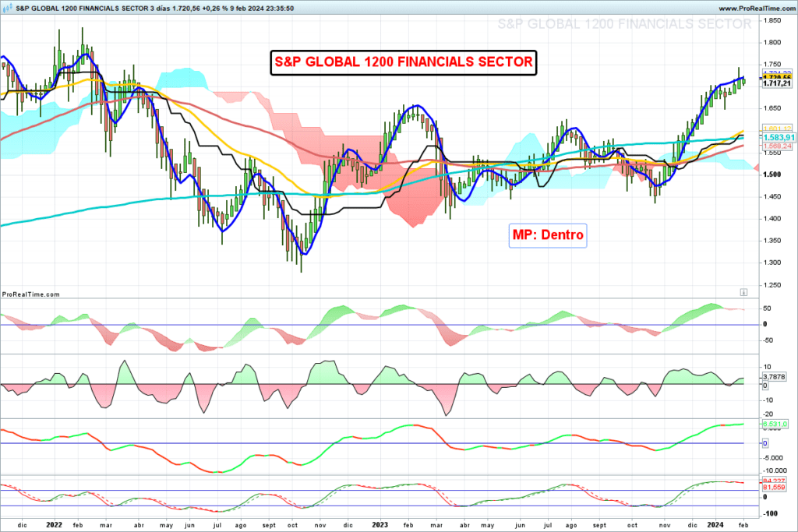
Task: Select the cyan 1.583,91 moving average tag
Action: 779,137
